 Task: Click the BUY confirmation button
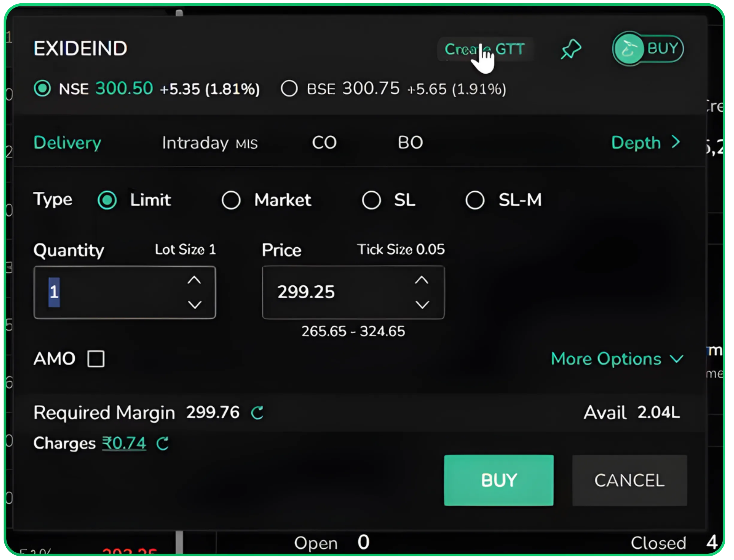click(x=498, y=480)
